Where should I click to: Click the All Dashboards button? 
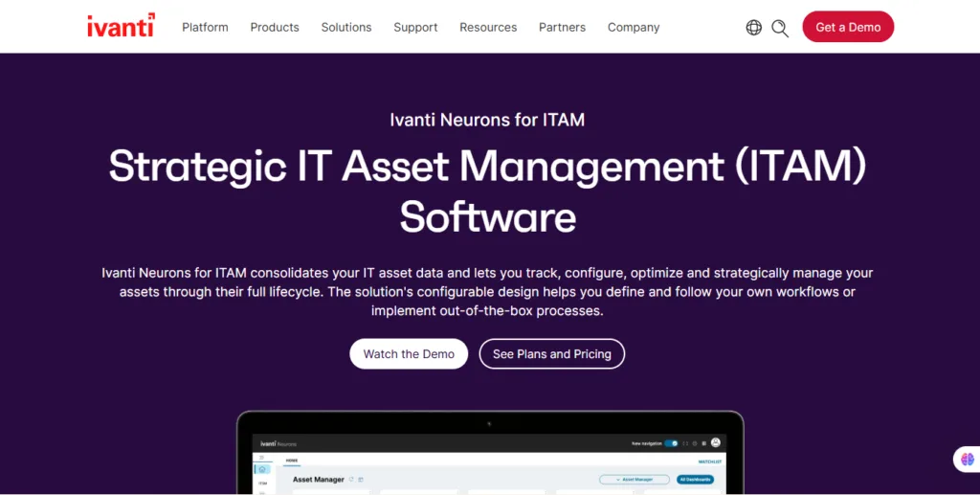[x=695, y=480]
